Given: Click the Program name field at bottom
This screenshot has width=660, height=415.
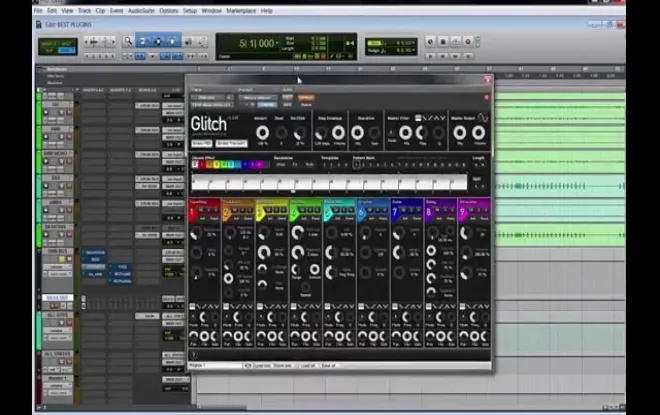Looking at the screenshot, I should click(216, 365).
